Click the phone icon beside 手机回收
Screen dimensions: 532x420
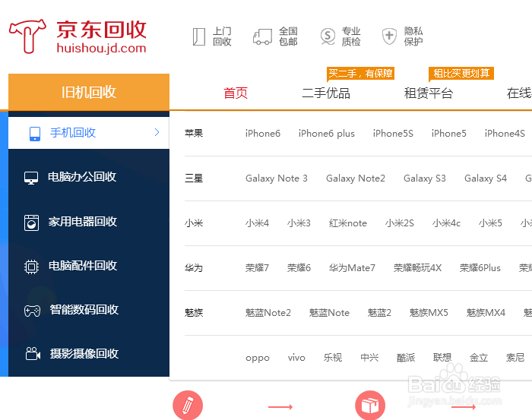(35, 134)
